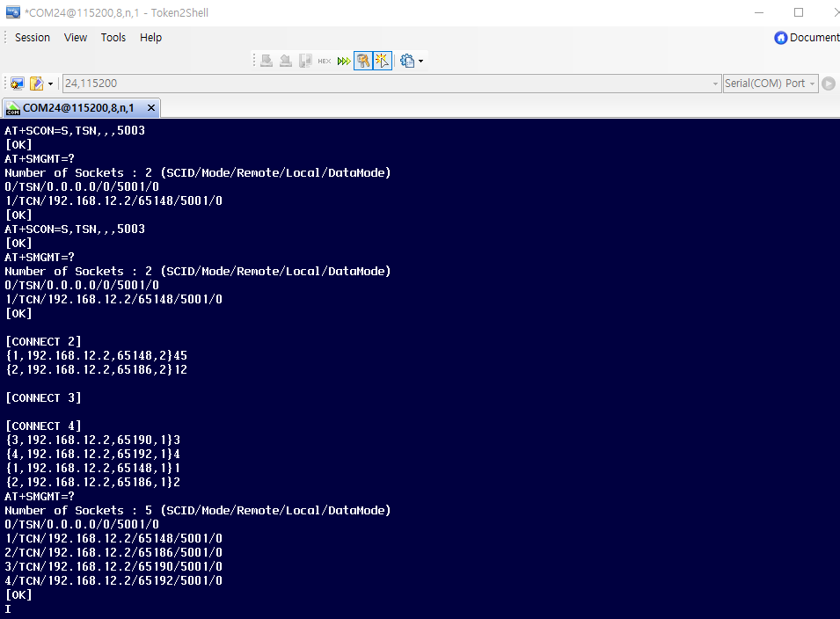Expand the gear settings dropdown arrow
Screen dimensions: 840x619
(x=420, y=61)
